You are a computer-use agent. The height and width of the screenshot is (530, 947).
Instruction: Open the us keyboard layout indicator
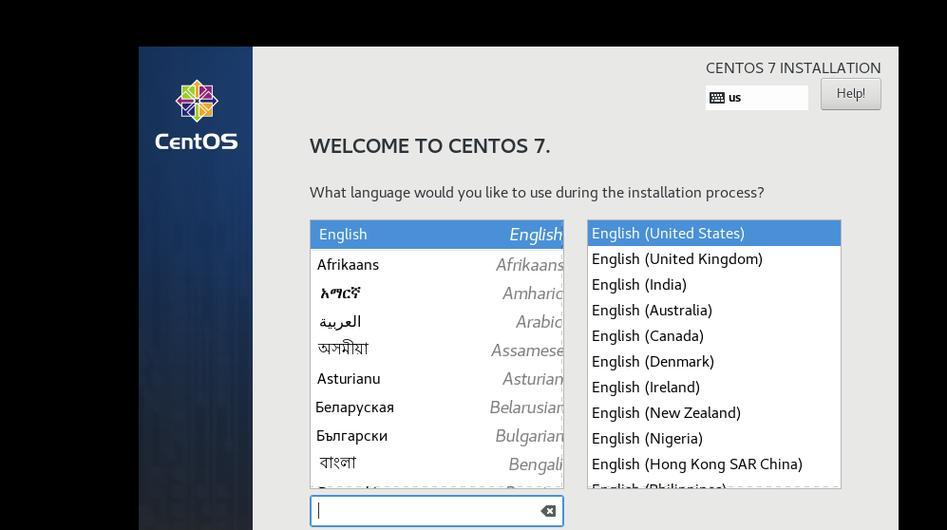[x=756, y=98]
